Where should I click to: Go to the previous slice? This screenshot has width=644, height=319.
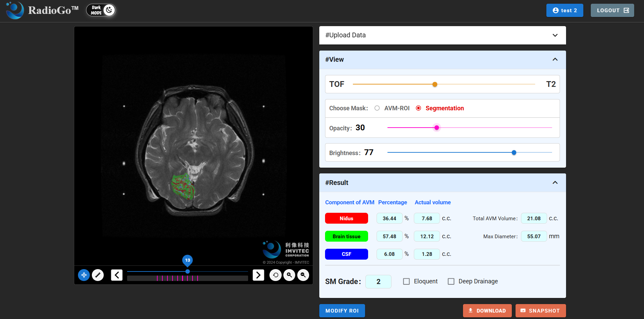(117, 275)
